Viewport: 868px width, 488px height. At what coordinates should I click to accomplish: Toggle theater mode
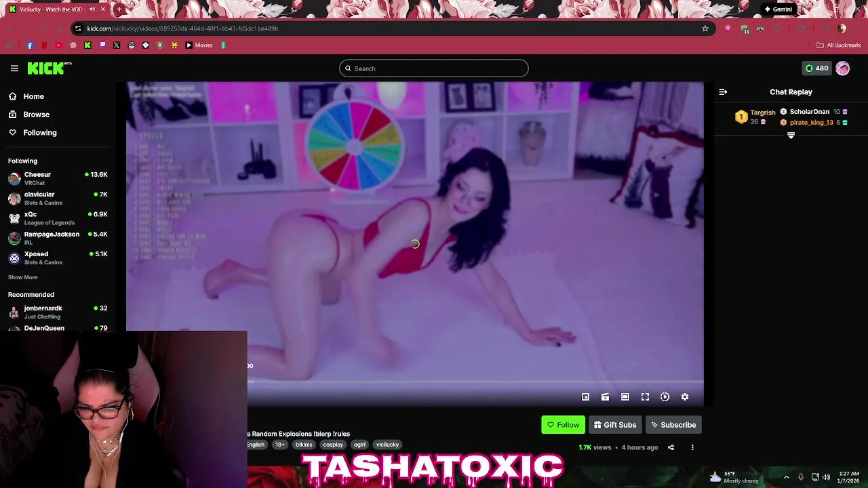(625, 397)
